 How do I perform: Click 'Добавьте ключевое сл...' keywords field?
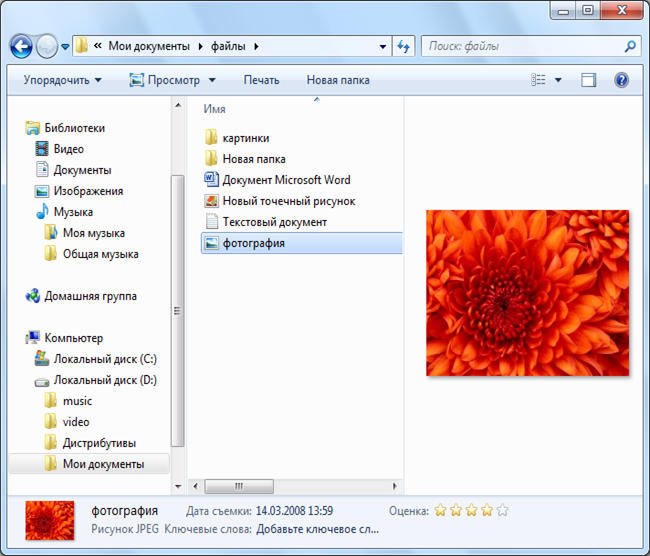(317, 529)
